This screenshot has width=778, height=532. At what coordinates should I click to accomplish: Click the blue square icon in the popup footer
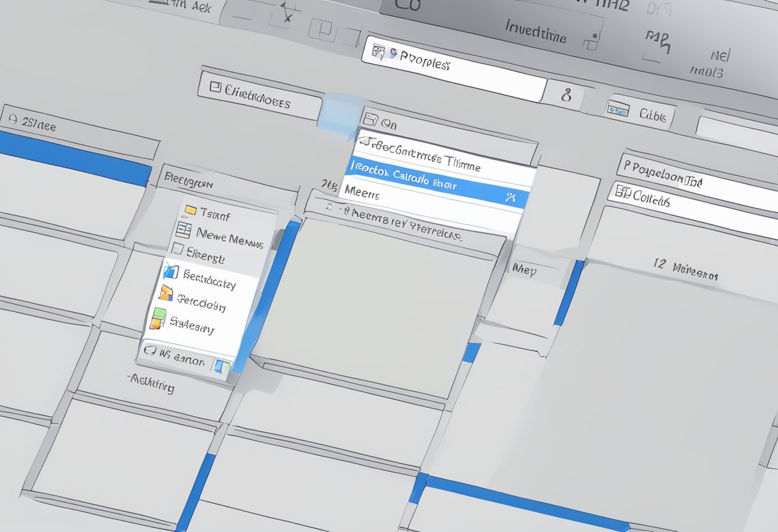(x=221, y=367)
